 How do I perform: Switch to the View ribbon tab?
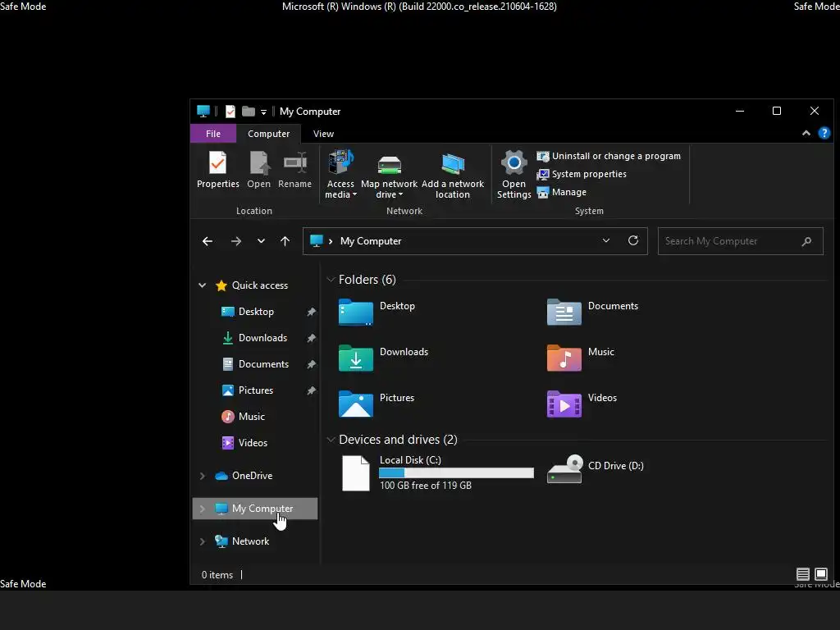[x=323, y=134]
